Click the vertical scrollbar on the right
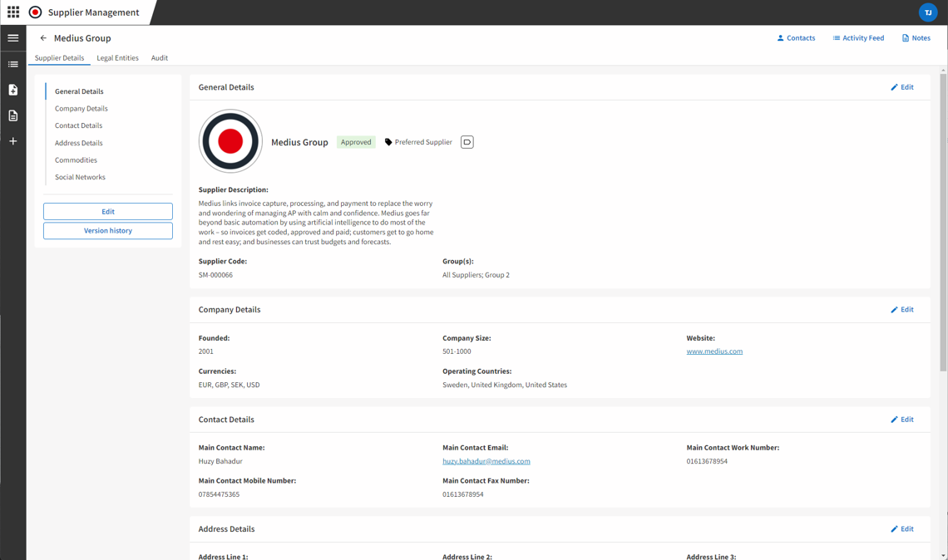 [x=943, y=224]
